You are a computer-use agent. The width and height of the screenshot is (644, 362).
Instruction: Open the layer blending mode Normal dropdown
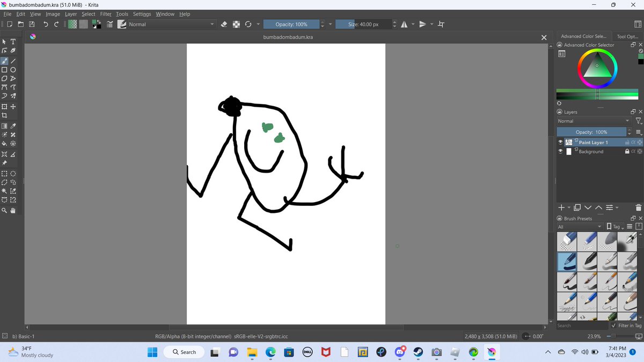594,121
